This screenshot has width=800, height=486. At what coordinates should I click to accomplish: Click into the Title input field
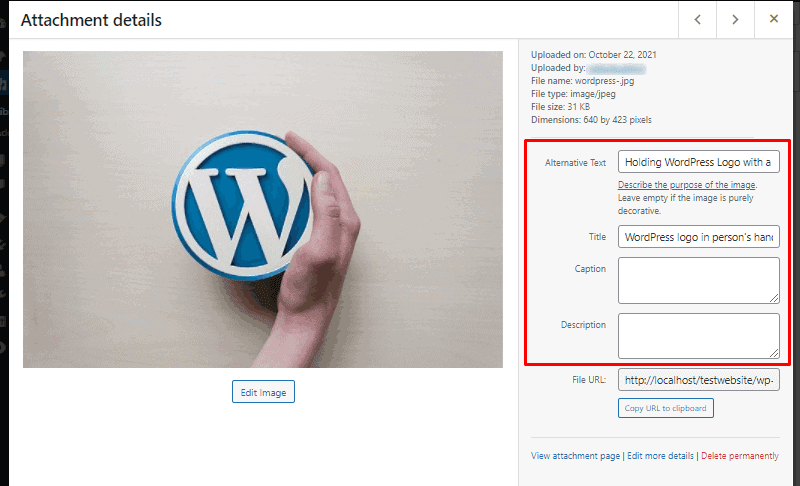[698, 237]
